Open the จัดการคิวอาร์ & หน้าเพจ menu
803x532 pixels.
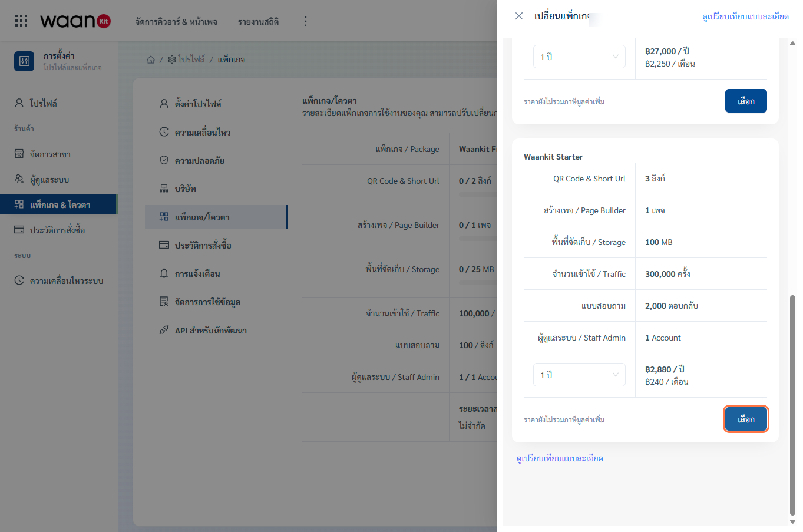pos(176,22)
